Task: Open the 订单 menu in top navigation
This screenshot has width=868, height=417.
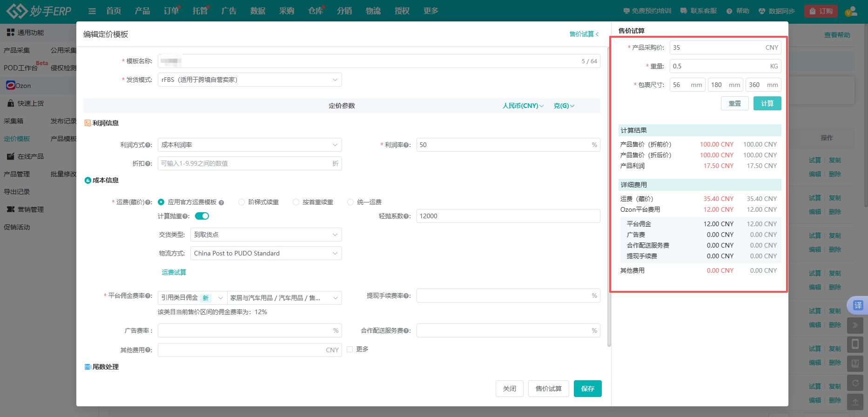Action: (171, 11)
